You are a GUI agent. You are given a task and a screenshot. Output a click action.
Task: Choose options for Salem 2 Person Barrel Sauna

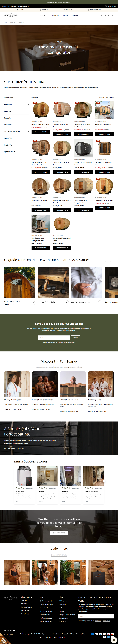point(41,131)
